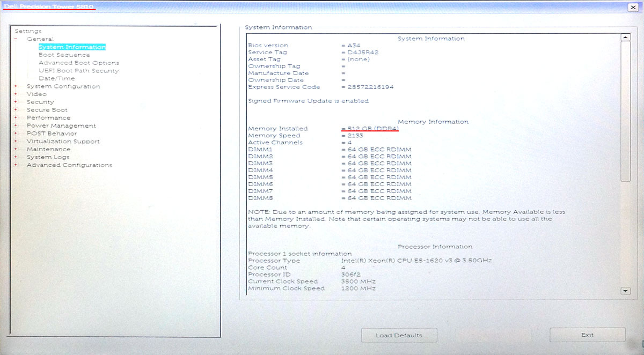Screen dimensions: 644x355
Task: Expand the Video settings section
Action: (x=16, y=94)
